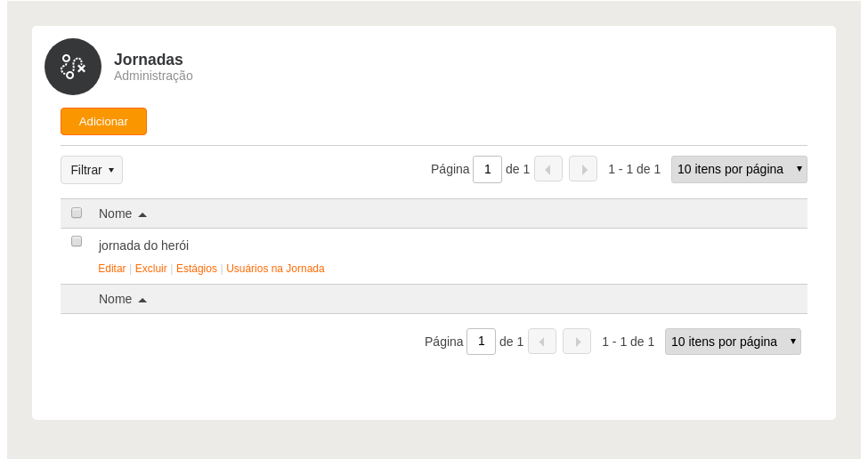This screenshot has height=467, width=868.
Task: Click the Adicionar button
Action: click(x=103, y=121)
